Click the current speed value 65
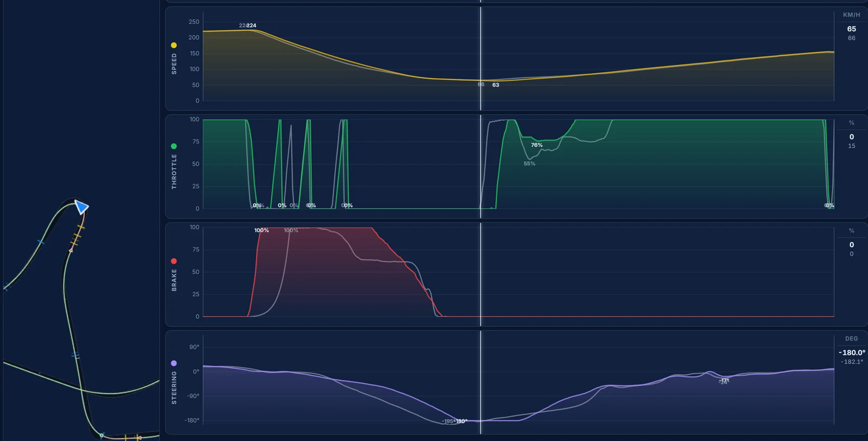 (x=852, y=29)
